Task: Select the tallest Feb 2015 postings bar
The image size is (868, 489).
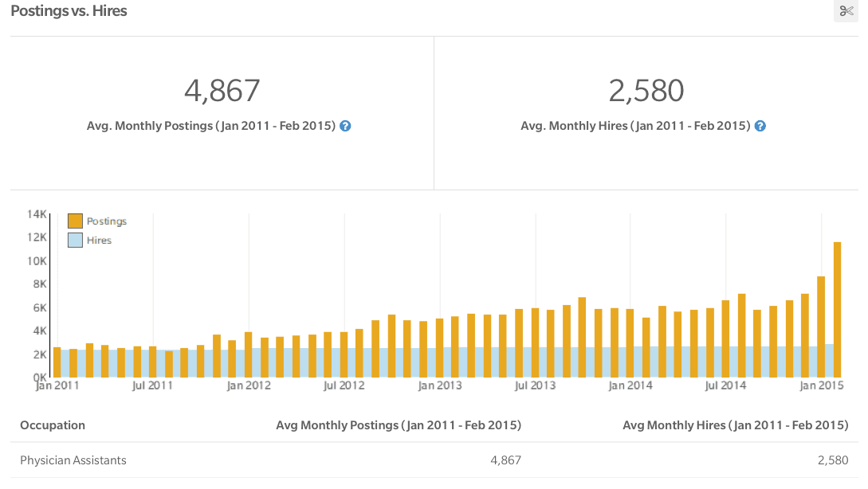Action: tap(837, 310)
